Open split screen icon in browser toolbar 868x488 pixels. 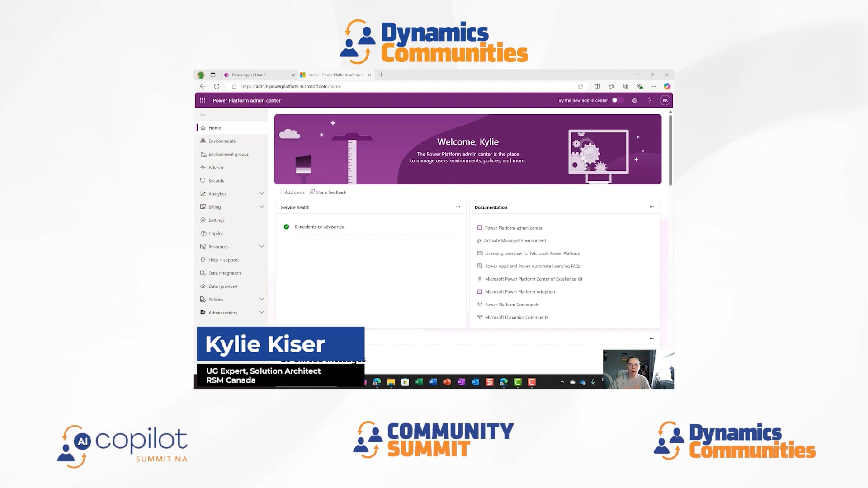click(x=597, y=86)
